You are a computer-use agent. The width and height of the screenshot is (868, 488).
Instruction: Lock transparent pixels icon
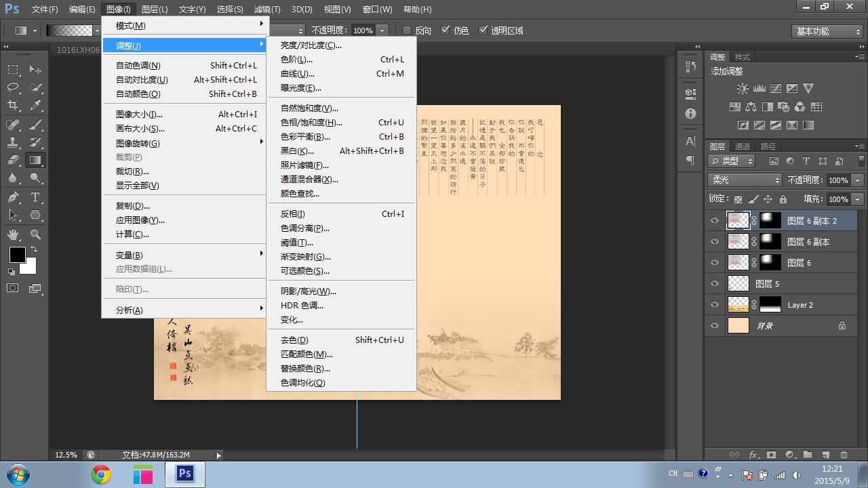pyautogui.click(x=738, y=199)
